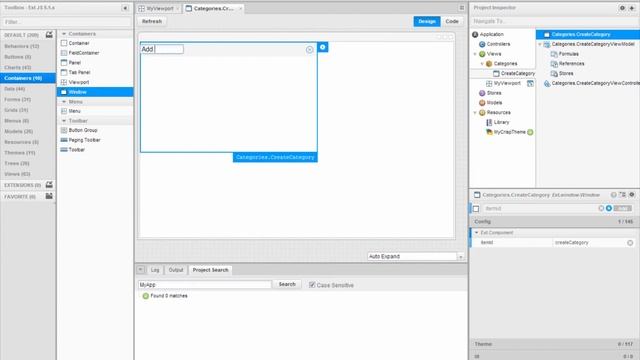This screenshot has width=640, height=360.
Task: Select the Window component in toolbox
Action: pos(95,92)
